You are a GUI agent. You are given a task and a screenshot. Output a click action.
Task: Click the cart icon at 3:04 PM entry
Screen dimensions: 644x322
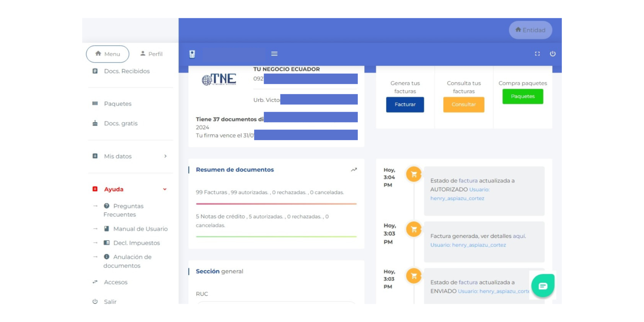414,174
